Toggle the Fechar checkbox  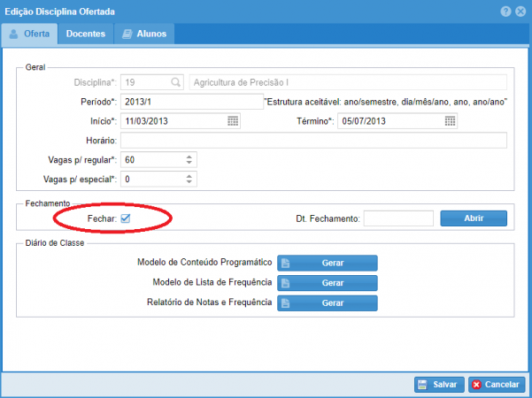[126, 218]
